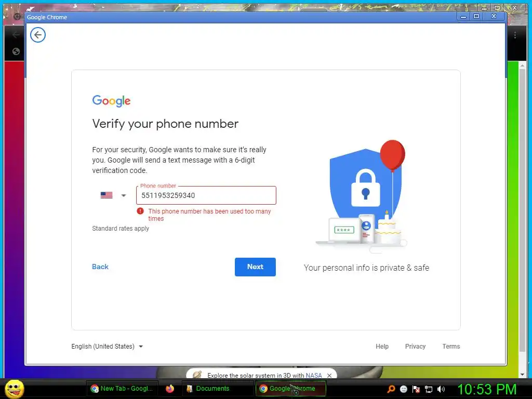Open the Privacy link
Image resolution: width=532 pixels, height=399 pixels.
pyautogui.click(x=415, y=347)
